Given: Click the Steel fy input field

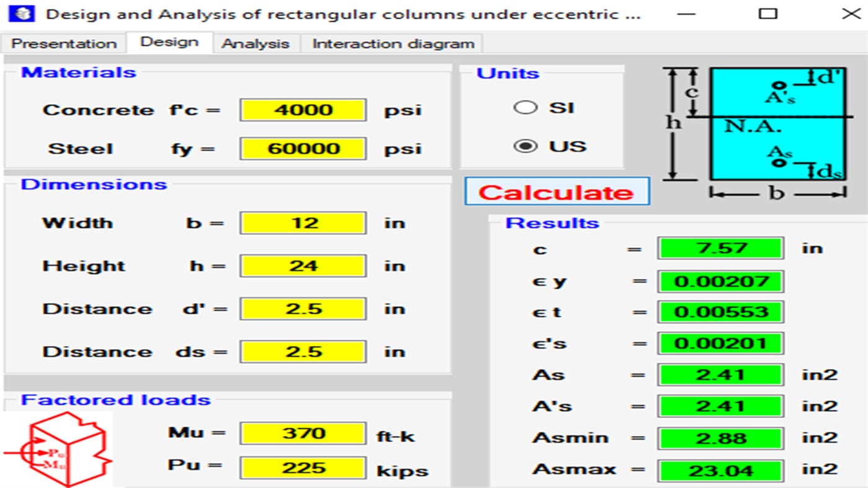Looking at the screenshot, I should pos(302,148).
